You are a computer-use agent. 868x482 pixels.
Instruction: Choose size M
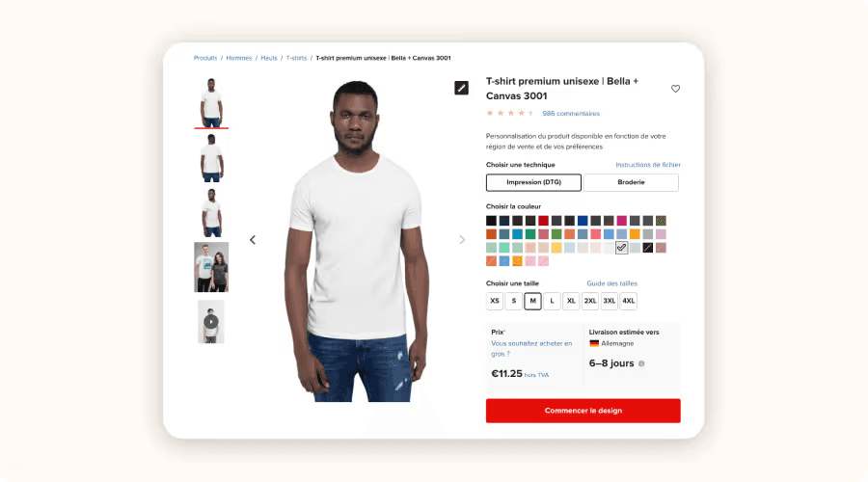pyautogui.click(x=532, y=301)
